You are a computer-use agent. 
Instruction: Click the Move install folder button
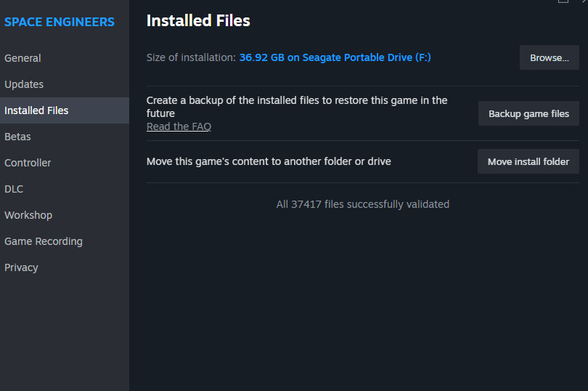(x=528, y=161)
